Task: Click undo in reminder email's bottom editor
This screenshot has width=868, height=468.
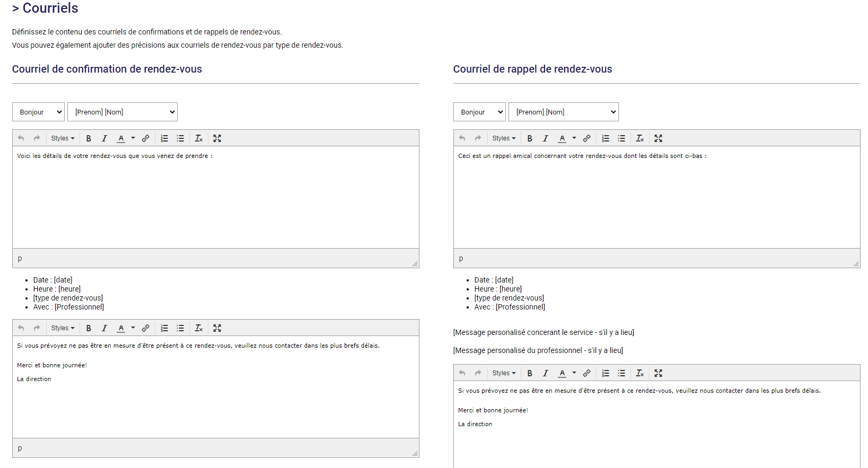Action: click(462, 373)
